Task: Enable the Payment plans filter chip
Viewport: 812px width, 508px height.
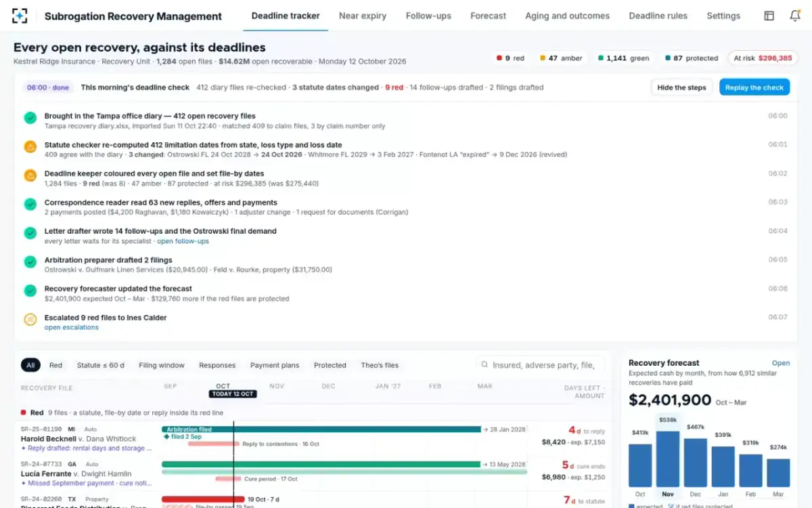Action: click(275, 365)
